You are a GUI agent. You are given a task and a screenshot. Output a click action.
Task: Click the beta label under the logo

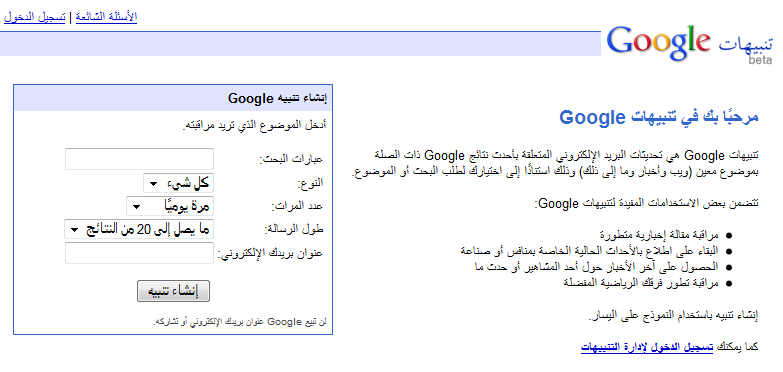coord(760,60)
